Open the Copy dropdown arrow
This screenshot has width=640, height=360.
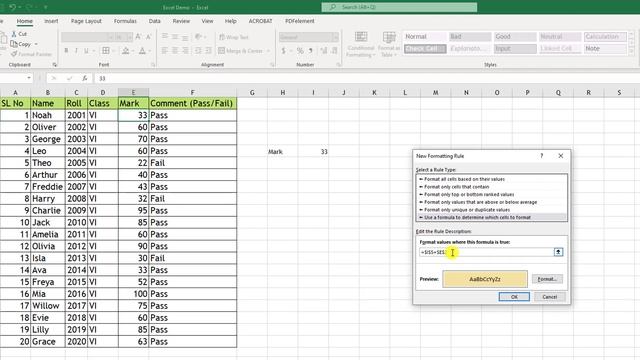tap(36, 44)
